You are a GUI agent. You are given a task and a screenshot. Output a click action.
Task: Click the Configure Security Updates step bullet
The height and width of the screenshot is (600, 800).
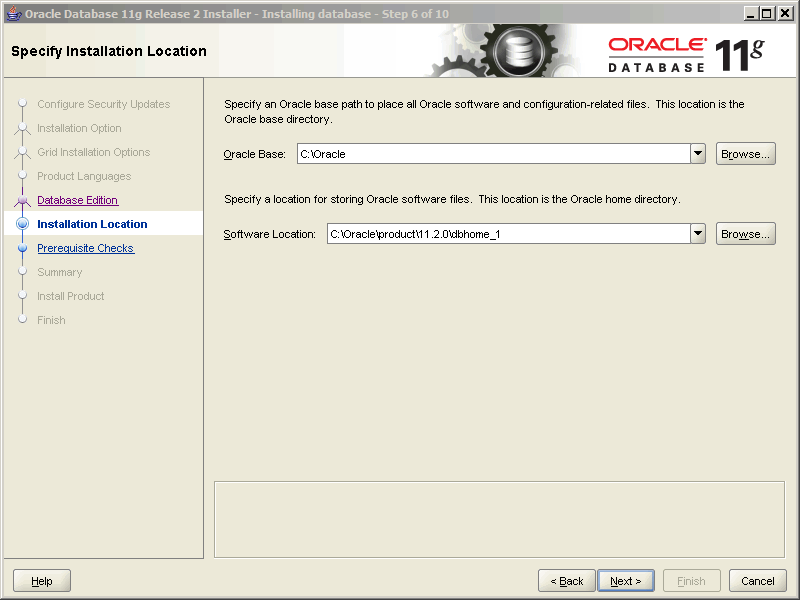point(22,103)
